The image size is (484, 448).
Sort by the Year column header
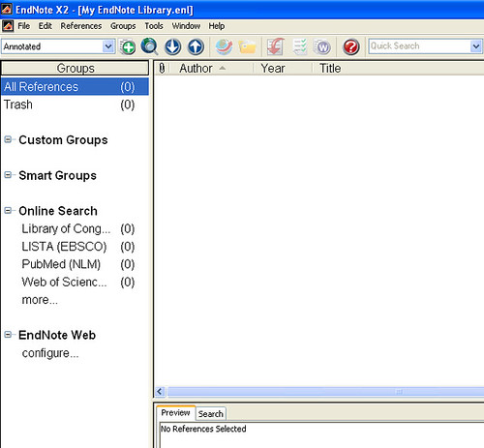tap(283, 69)
